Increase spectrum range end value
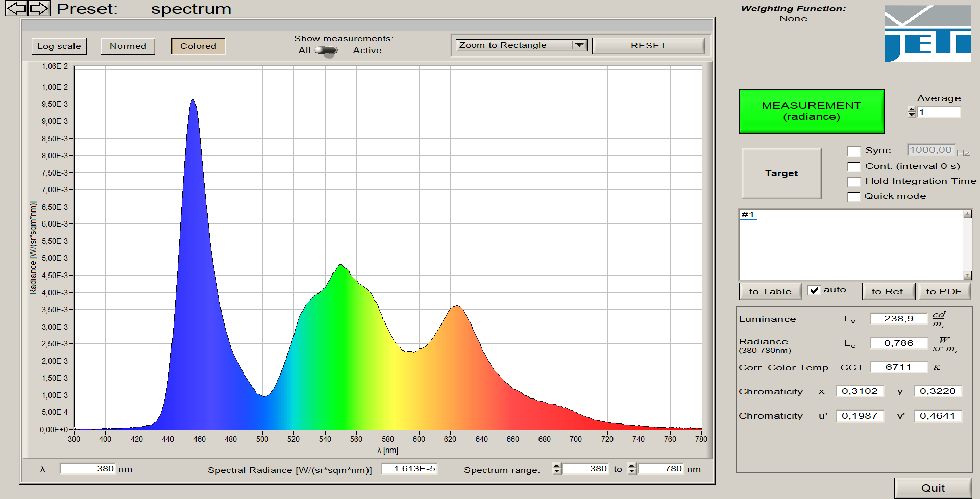This screenshot has height=499, width=980. (x=632, y=466)
